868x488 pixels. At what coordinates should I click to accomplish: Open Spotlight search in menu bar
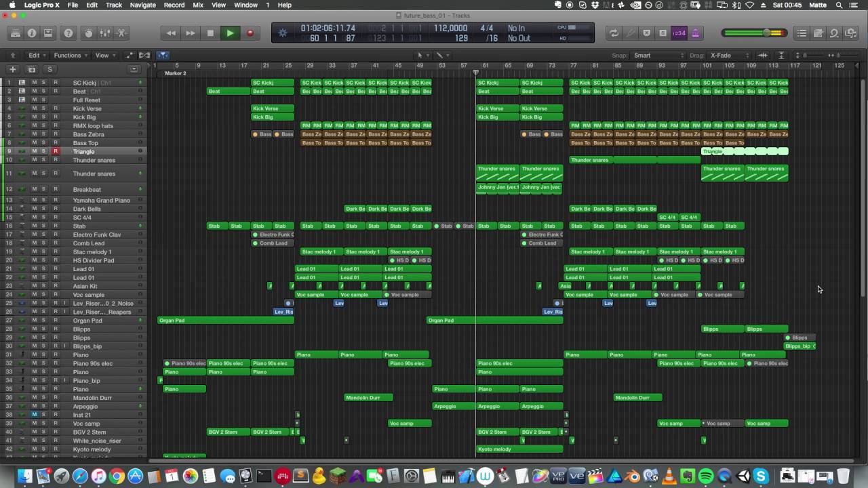click(x=840, y=5)
